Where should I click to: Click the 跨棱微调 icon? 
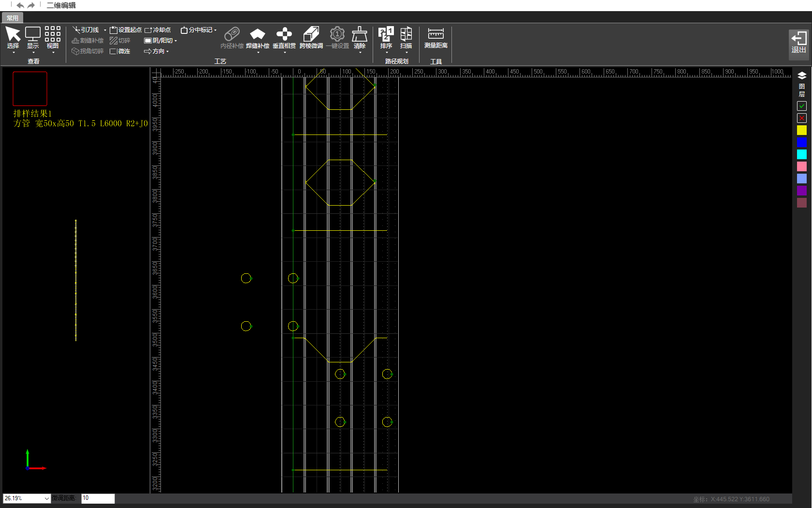311,35
